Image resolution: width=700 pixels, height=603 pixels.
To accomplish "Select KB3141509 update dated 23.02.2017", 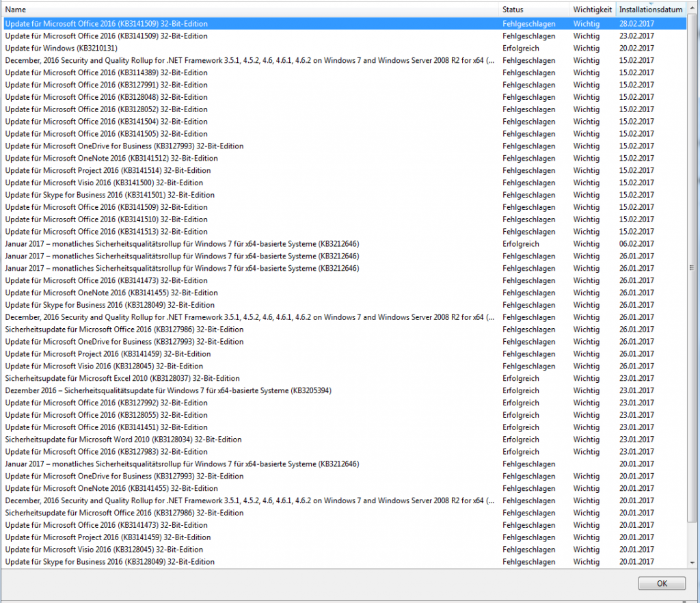I will pos(345,36).
